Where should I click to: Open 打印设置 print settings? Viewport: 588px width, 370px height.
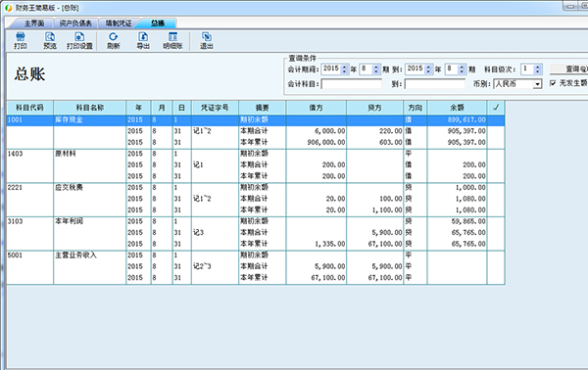[79, 41]
